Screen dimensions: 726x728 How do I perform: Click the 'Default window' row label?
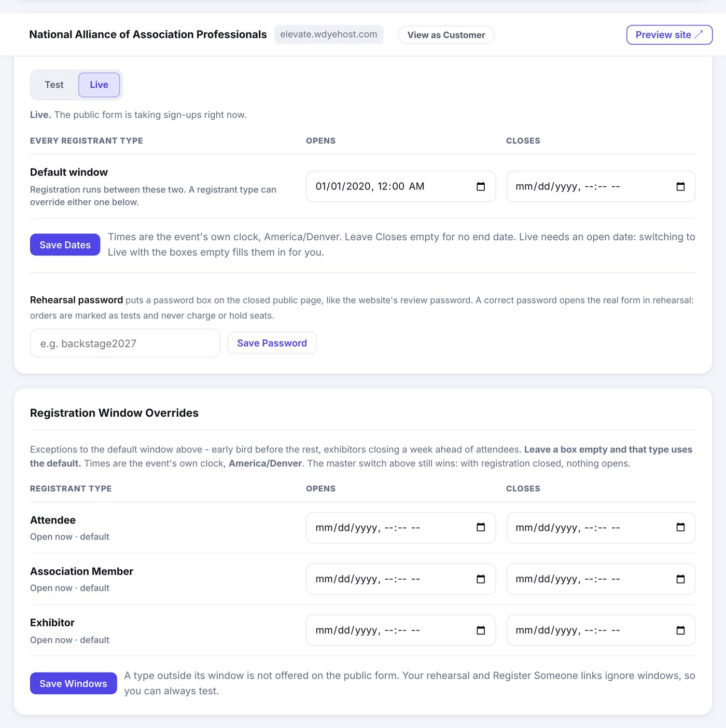click(x=69, y=172)
